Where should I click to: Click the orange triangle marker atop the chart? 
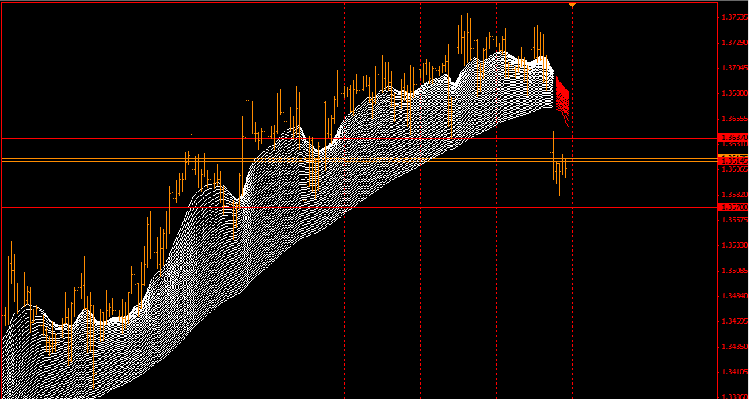573,5
